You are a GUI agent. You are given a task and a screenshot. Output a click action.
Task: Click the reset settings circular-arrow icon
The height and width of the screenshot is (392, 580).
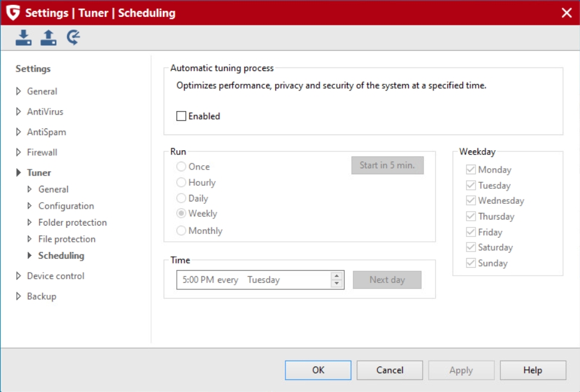[73, 38]
